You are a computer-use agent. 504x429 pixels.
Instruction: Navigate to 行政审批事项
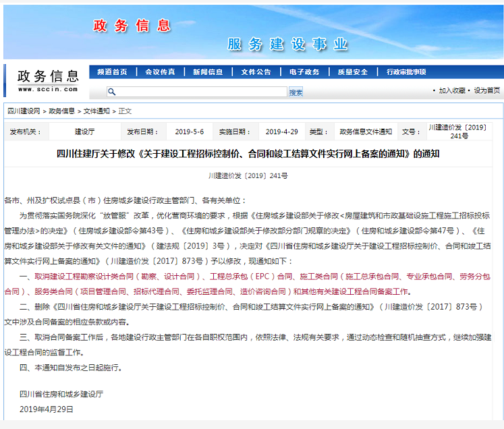coord(406,72)
